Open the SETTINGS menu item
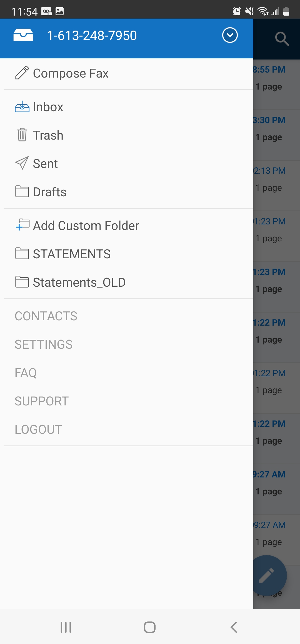Image resolution: width=300 pixels, height=644 pixels. (44, 345)
